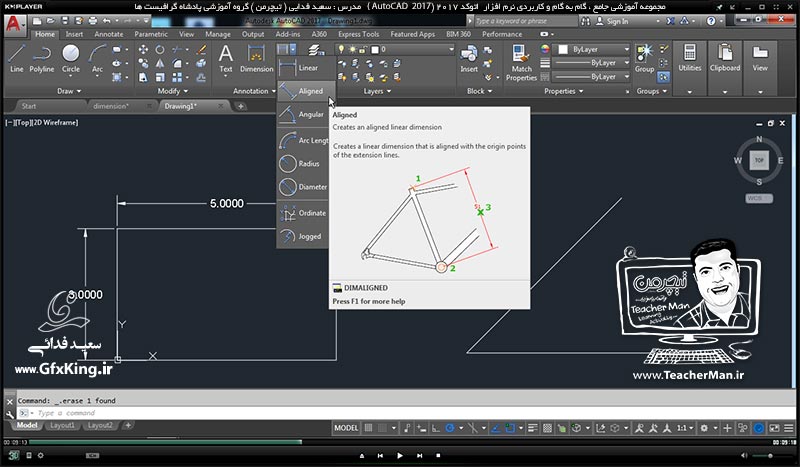Switch to the Manage ribbon tab
This screenshot has width=800, height=467.
coord(218,34)
